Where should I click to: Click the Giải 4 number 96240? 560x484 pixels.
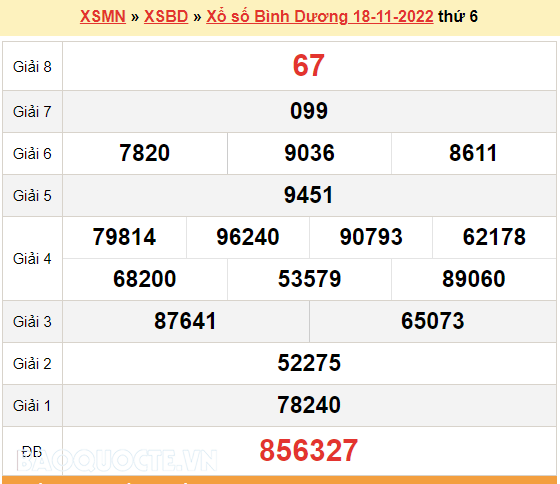(248, 237)
